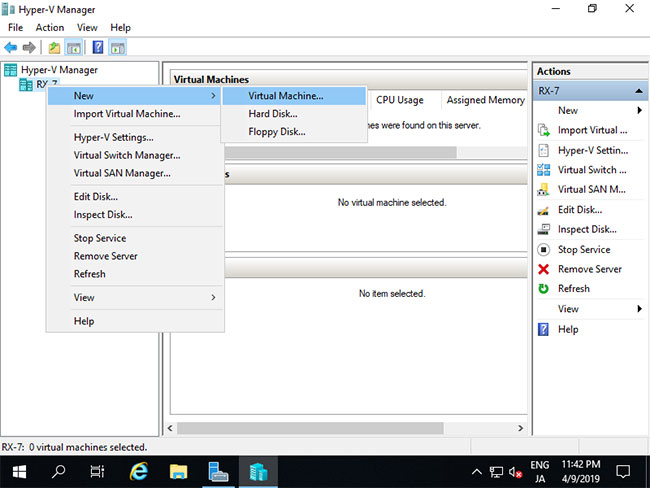650x488 pixels.
Task: Select Virtual SAN Manager... in context menu
Action: 134,173
